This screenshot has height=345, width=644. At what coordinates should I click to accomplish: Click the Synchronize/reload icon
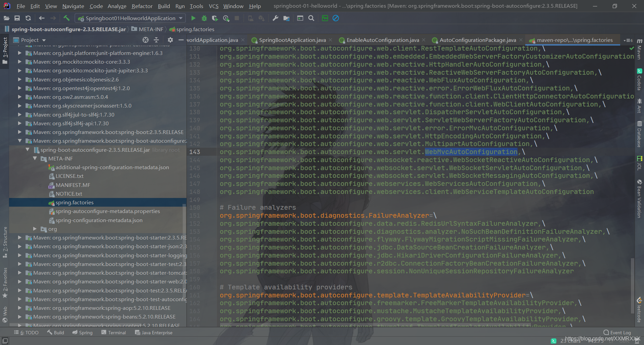pos(28,18)
